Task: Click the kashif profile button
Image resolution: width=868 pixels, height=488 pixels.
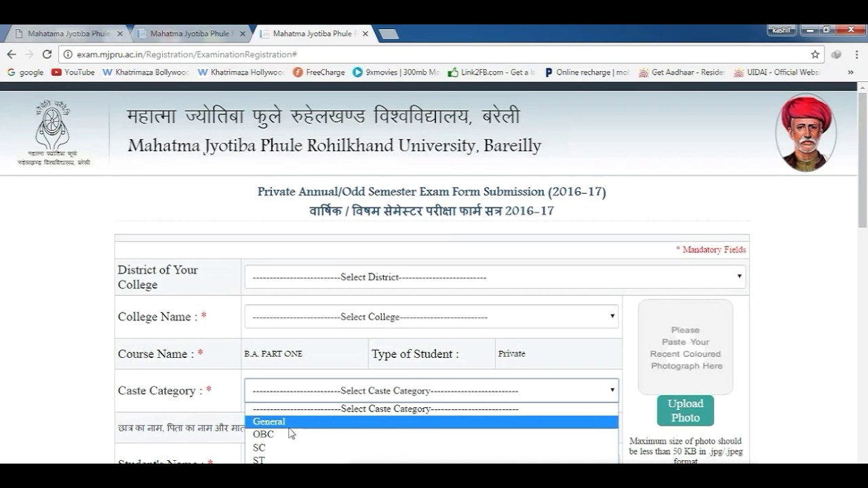Action: coord(781,30)
